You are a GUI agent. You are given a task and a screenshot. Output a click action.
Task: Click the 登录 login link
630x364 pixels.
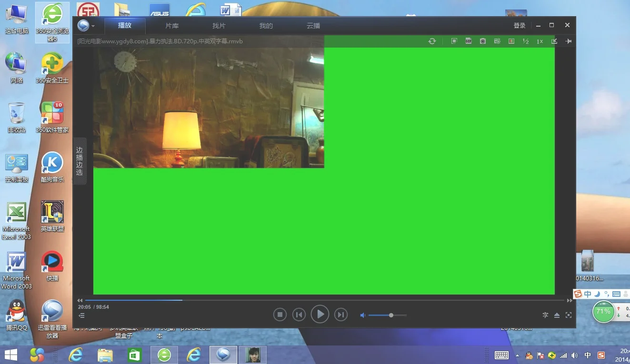pos(520,26)
